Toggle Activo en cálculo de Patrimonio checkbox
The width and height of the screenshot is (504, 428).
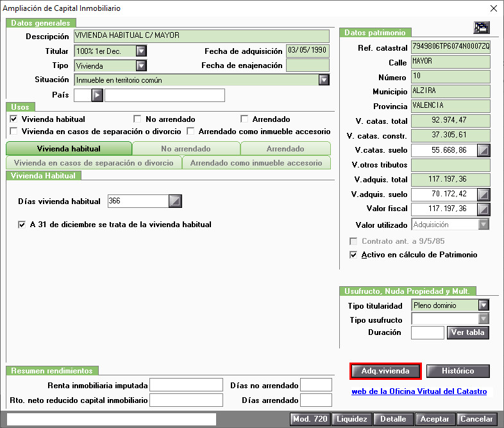[x=353, y=255]
